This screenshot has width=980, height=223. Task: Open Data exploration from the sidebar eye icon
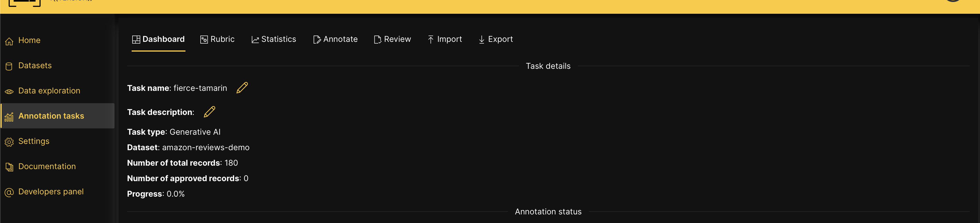pos(9,91)
